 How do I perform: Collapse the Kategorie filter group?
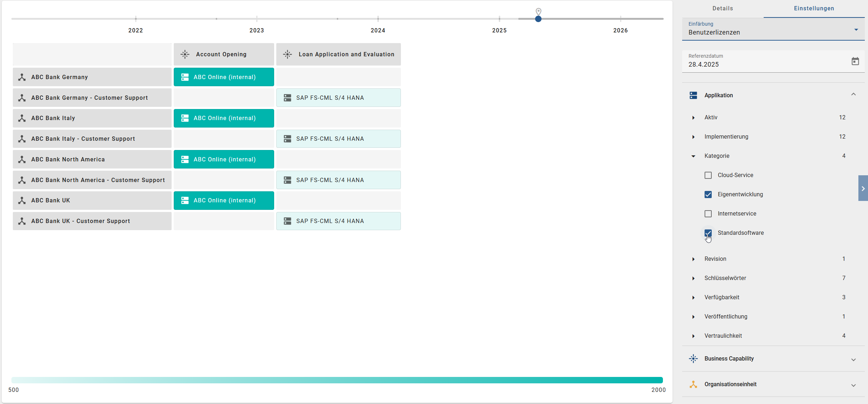tap(693, 156)
